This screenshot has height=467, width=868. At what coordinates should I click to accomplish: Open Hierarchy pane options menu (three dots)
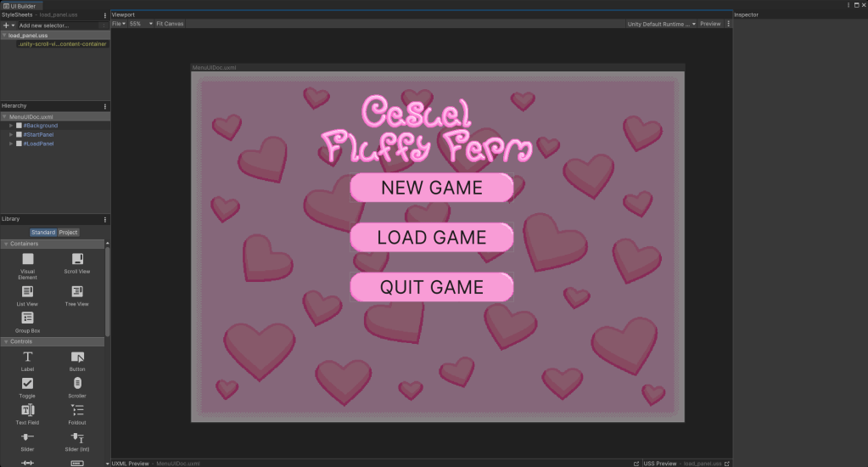105,106
